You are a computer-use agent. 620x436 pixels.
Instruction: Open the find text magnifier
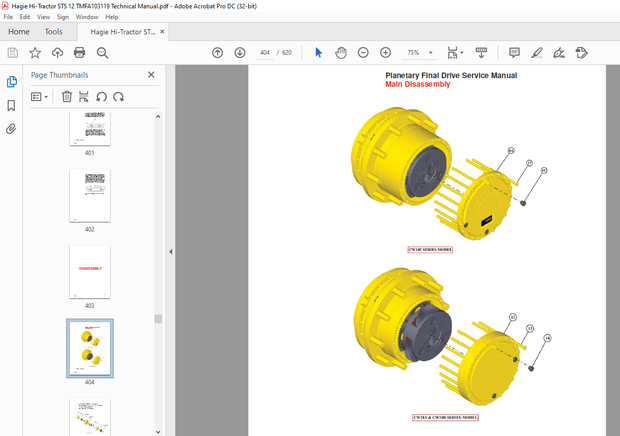pos(102,53)
